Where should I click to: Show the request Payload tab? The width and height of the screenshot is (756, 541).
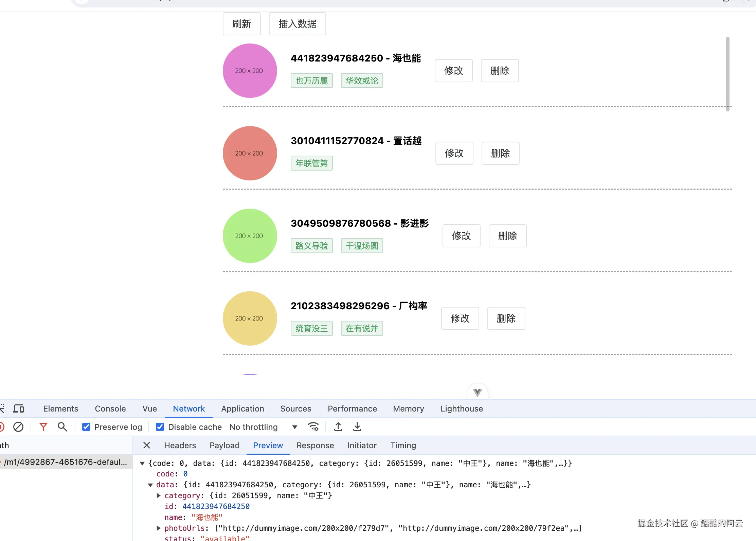[224, 445]
